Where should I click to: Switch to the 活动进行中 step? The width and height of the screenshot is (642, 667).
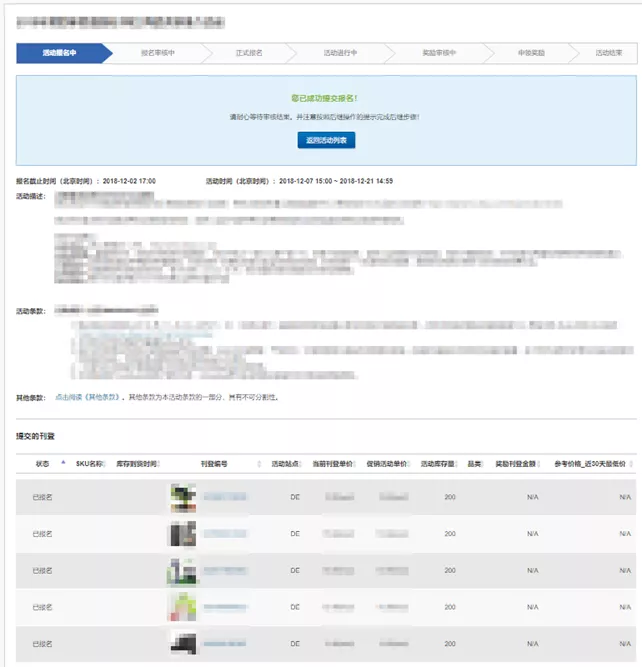(340, 53)
